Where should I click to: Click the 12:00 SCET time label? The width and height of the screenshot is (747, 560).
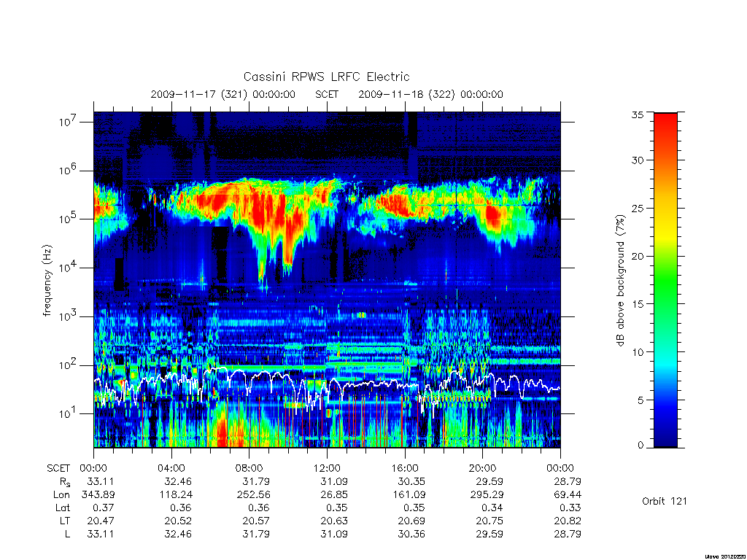click(327, 468)
